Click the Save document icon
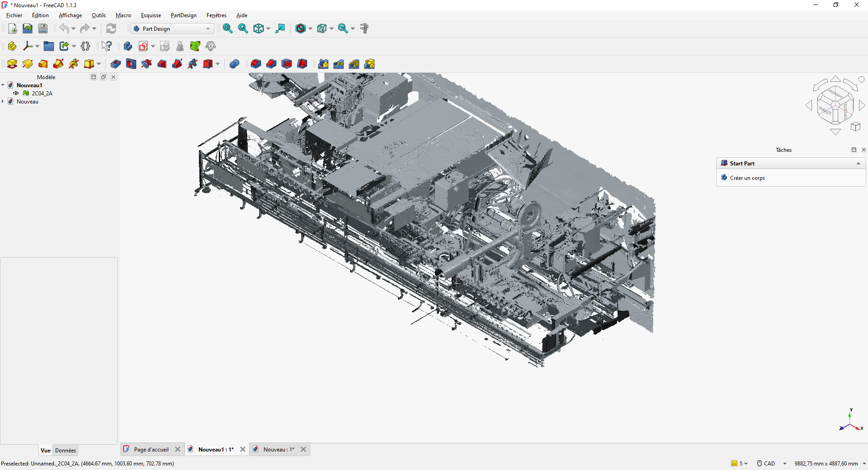The width and height of the screenshot is (868, 470). (43, 28)
